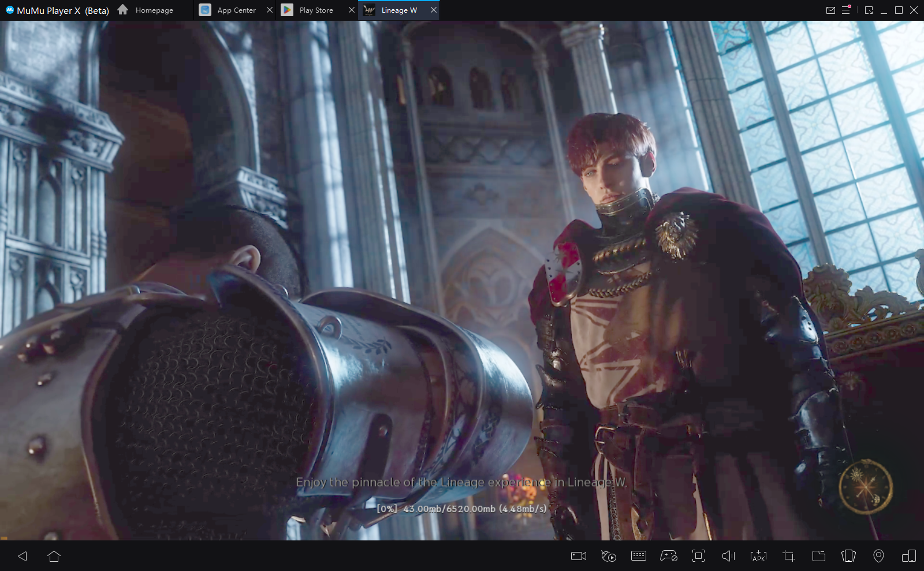Activate the shake device icon
This screenshot has width=924, height=571.
tap(849, 556)
